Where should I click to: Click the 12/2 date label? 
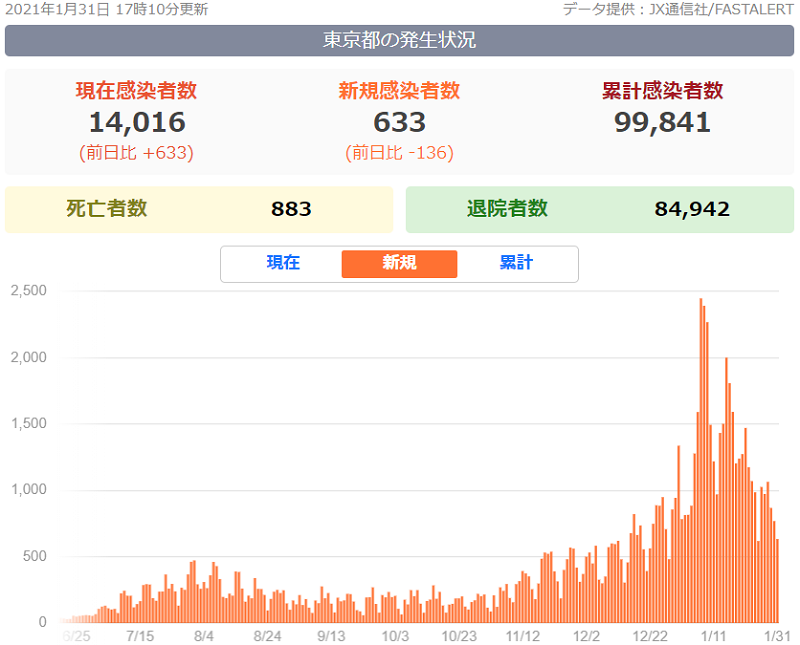(x=586, y=636)
